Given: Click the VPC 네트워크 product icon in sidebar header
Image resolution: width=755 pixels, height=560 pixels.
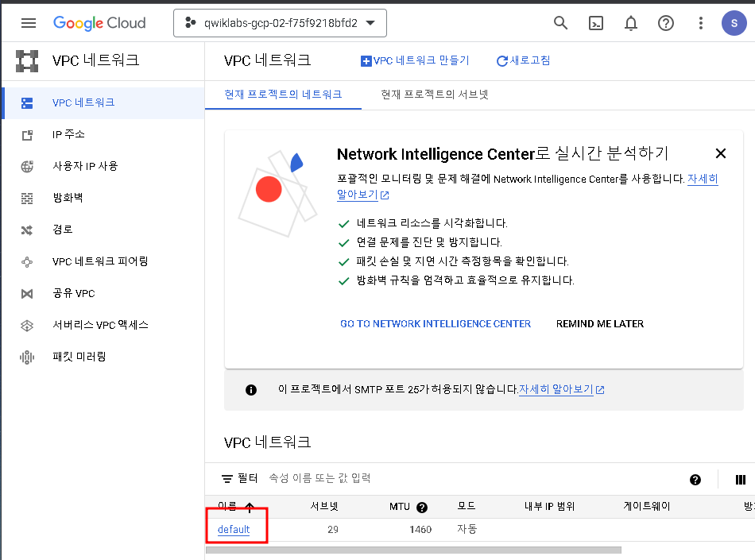Looking at the screenshot, I should (x=27, y=61).
